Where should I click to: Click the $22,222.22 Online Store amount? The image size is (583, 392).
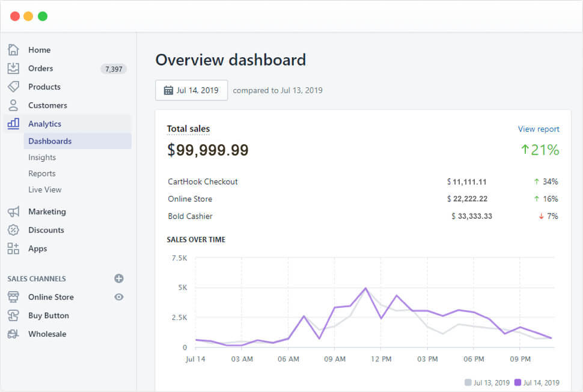tap(467, 199)
